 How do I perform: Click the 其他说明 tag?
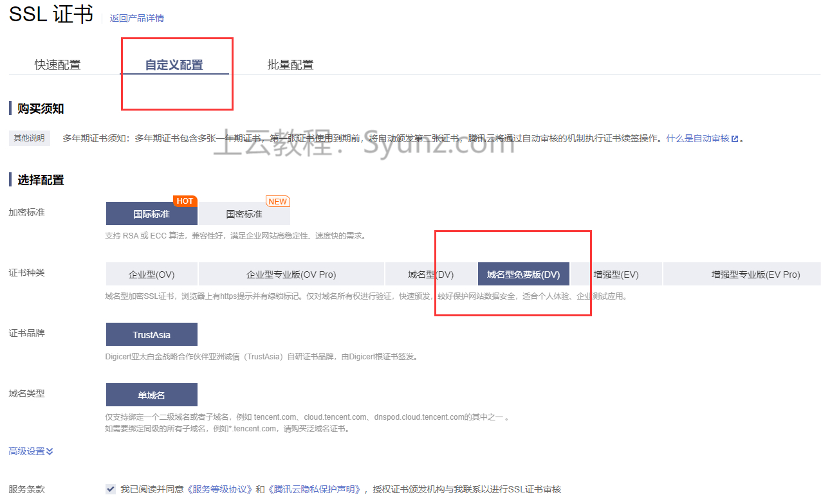pos(30,138)
